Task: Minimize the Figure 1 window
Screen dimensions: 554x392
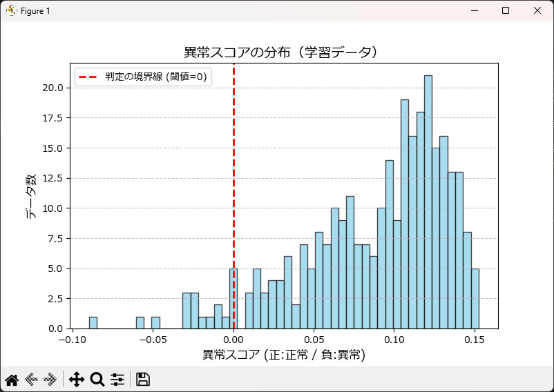Action: [474, 11]
